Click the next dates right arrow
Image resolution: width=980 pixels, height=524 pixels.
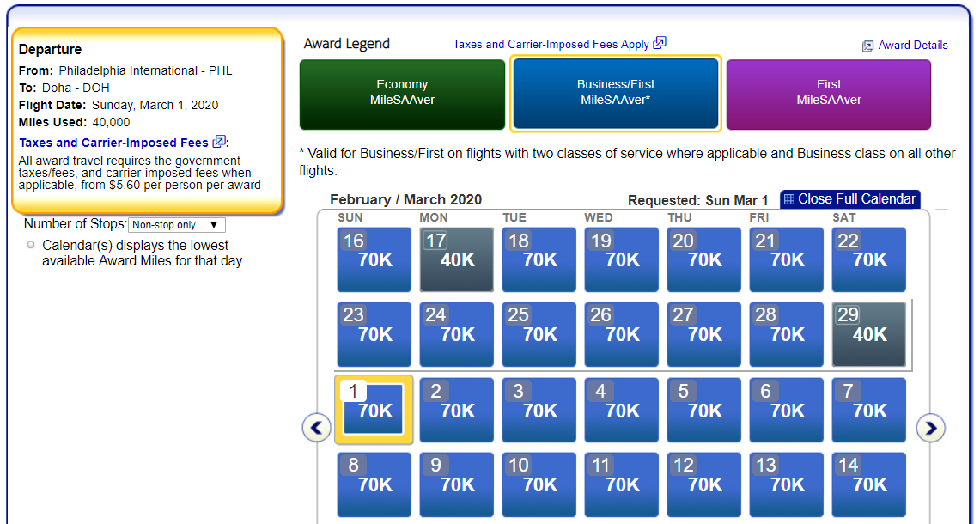[931, 427]
